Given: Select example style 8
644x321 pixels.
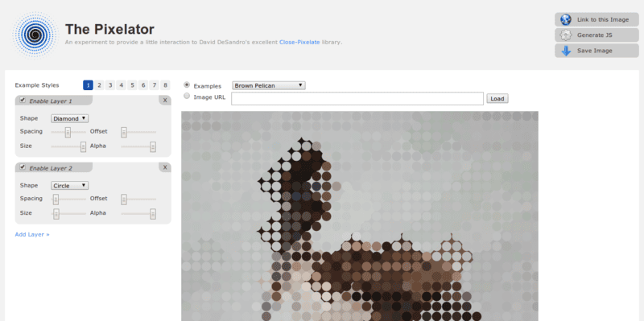Looking at the screenshot, I should pyautogui.click(x=166, y=85).
